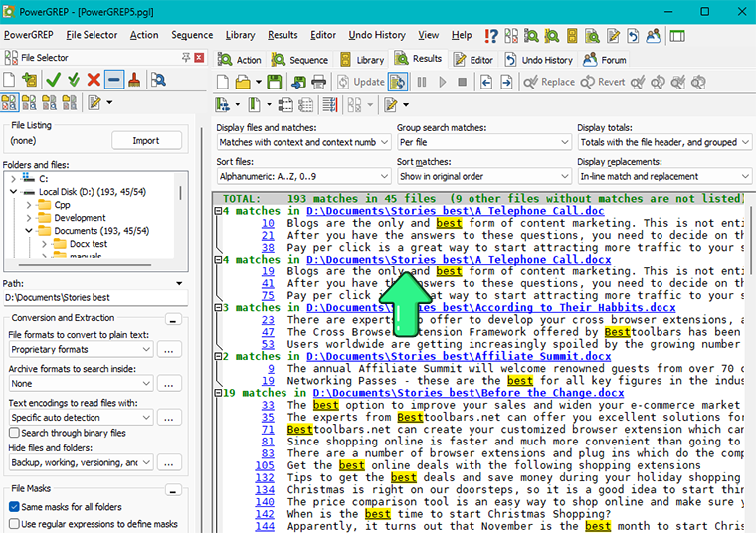Click the red-line word wrap icon in second Results toolbar row
Screen dimensions: 756x533
click(x=330, y=105)
